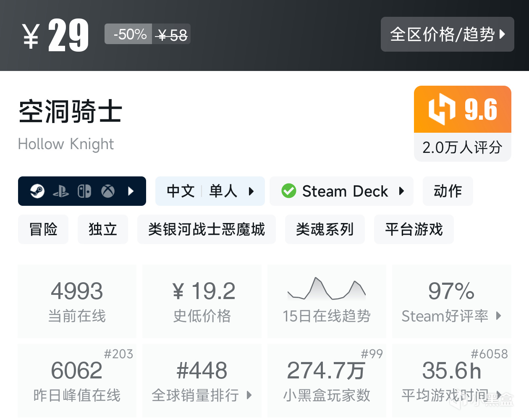The height and width of the screenshot is (420, 529).
Task: Click the ¥19.2 史低价格 stat card
Action: tap(202, 301)
